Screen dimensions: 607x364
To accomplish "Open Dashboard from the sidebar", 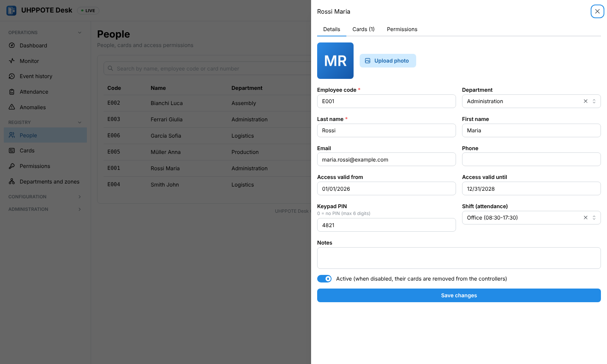I will pos(45,45).
